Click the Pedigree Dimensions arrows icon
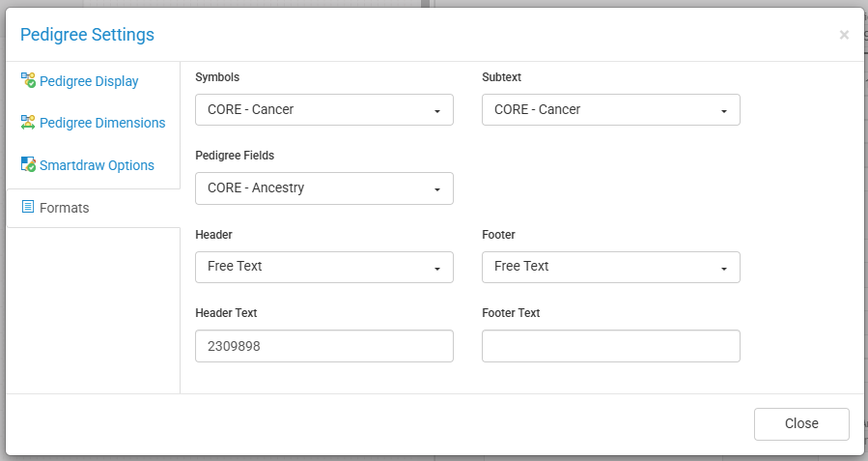 pos(28,123)
